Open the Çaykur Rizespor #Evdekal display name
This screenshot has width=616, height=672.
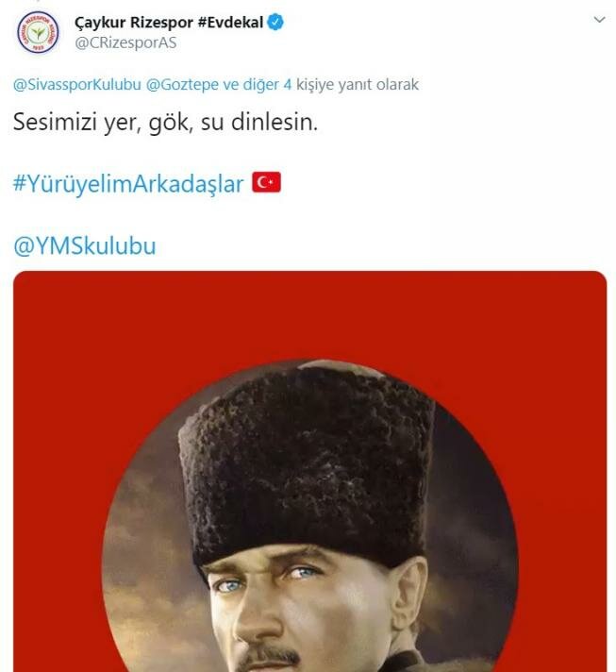(169, 23)
